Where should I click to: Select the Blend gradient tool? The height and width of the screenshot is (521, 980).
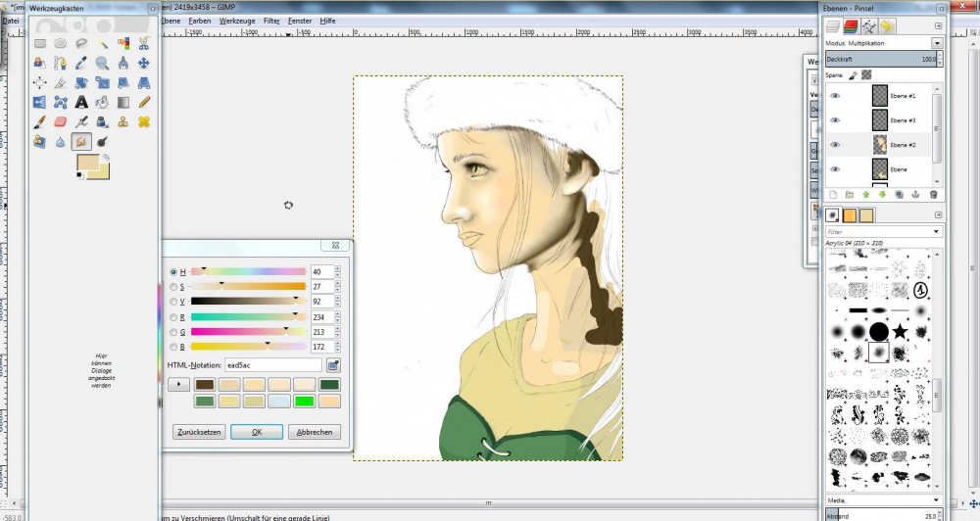123,102
